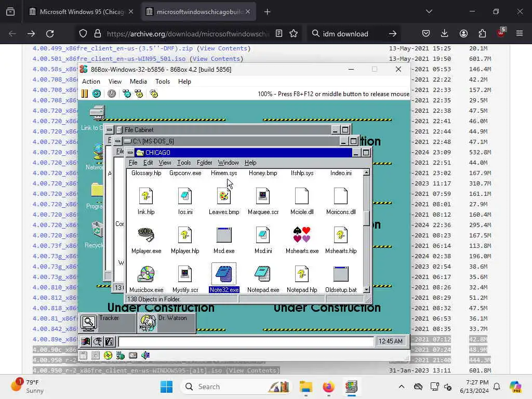Select the Musicbox.exe CD icon
The height and width of the screenshot is (399, 532).
tap(146, 274)
